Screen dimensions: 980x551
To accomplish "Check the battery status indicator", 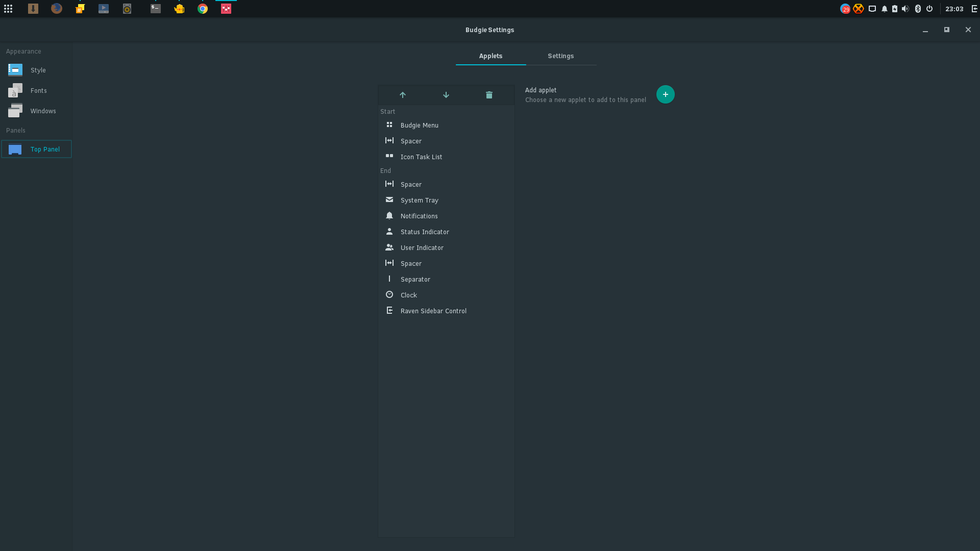I will coord(895,9).
